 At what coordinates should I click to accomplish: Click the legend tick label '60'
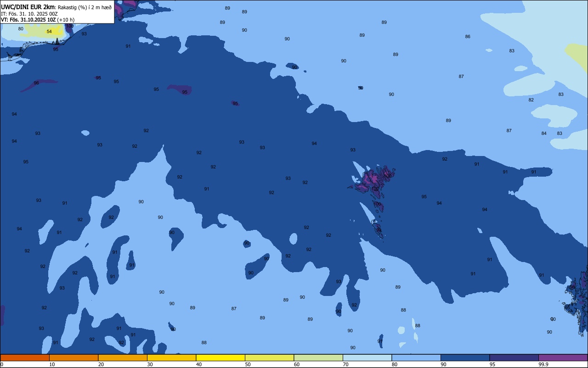pos(297,364)
